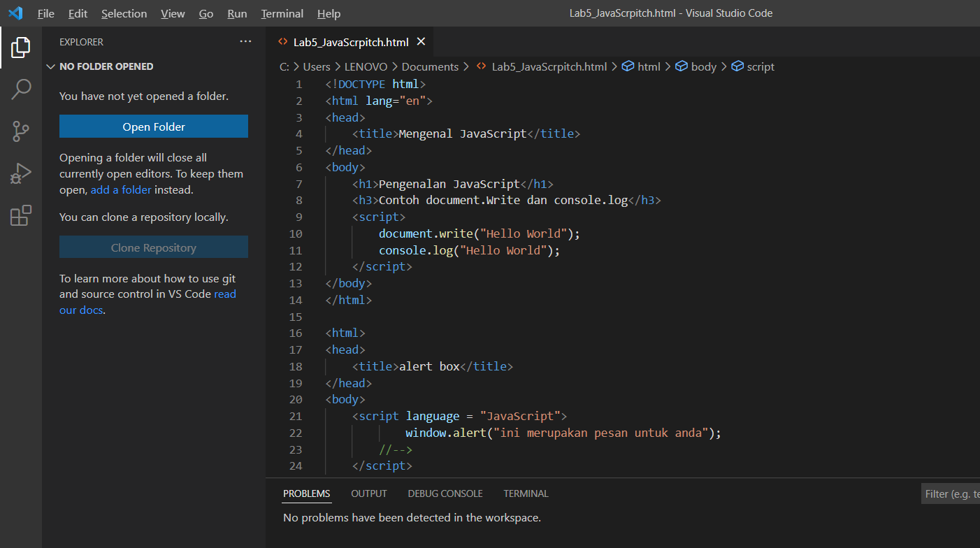
Task: Open the Explorer view in the activity bar
Action: tap(20, 48)
